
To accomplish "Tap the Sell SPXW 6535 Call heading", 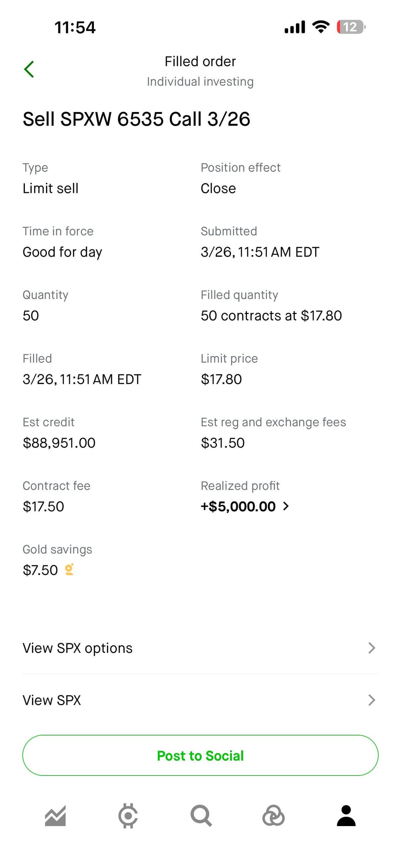I will (x=136, y=119).
